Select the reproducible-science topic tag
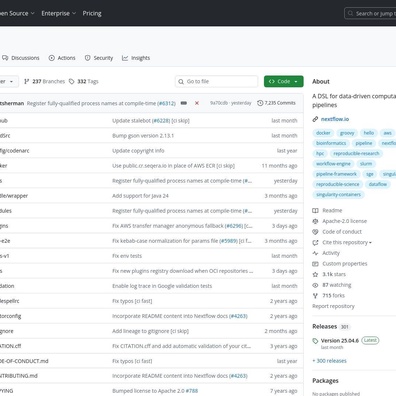The image size is (396, 396). [x=338, y=184]
